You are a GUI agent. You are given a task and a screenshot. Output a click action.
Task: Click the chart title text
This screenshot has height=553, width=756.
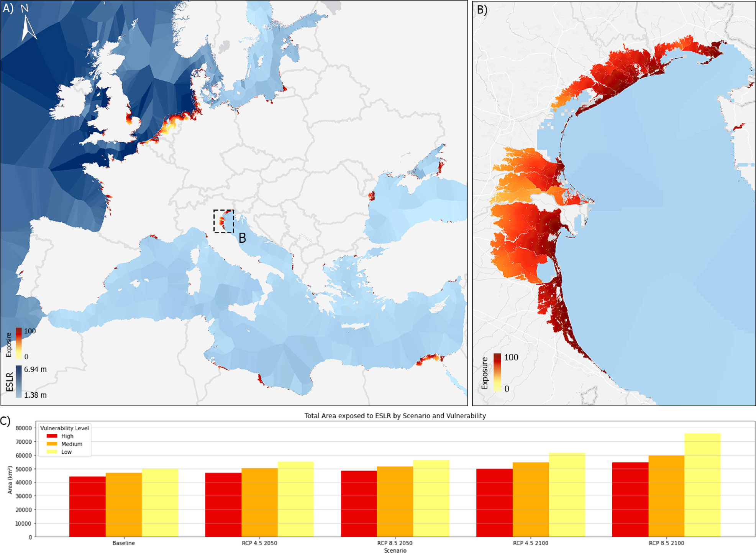(x=395, y=416)
